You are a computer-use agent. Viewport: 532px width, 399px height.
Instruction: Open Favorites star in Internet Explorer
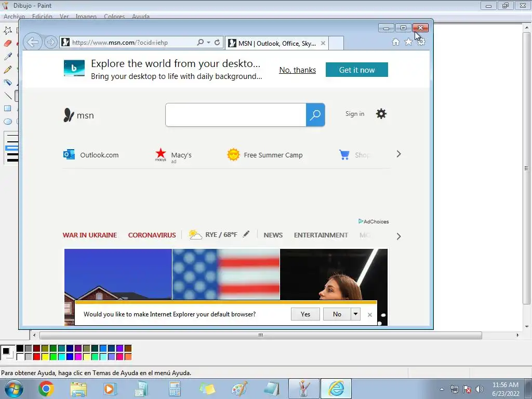pos(408,42)
